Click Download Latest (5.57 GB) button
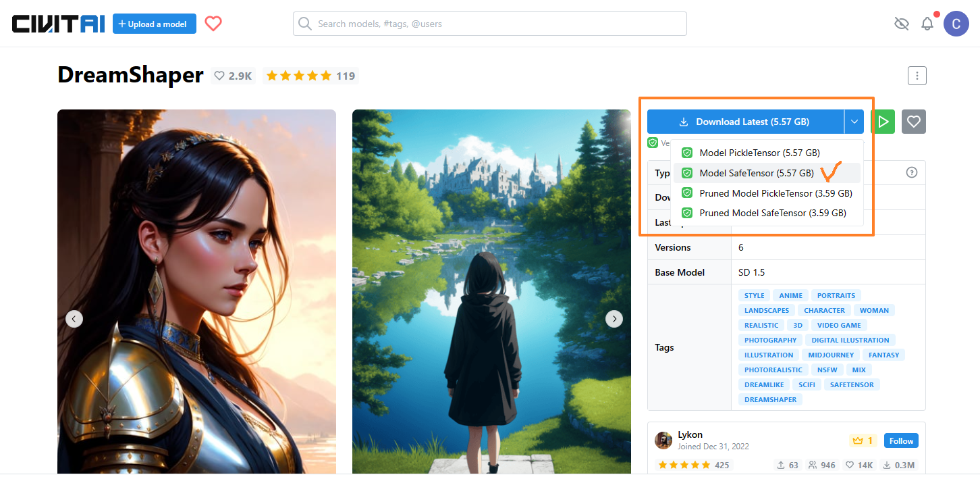 (x=745, y=122)
